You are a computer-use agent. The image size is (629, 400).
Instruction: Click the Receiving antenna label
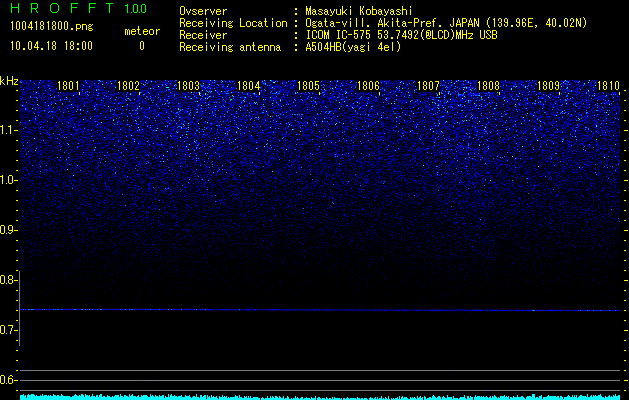230,47
